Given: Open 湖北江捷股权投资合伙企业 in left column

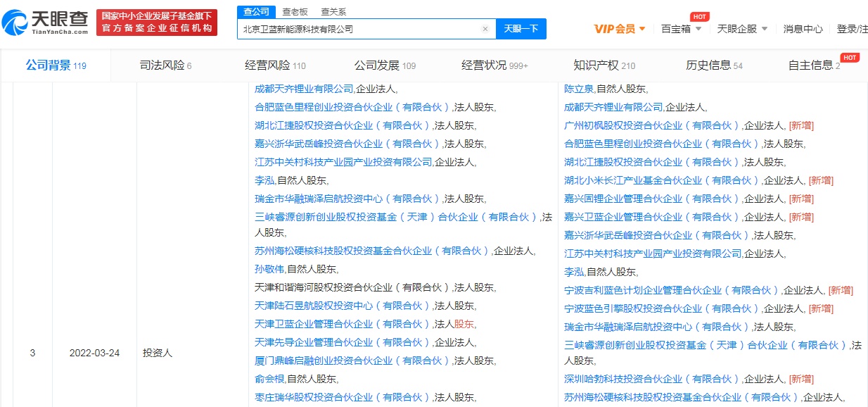Looking at the screenshot, I should click(343, 125).
